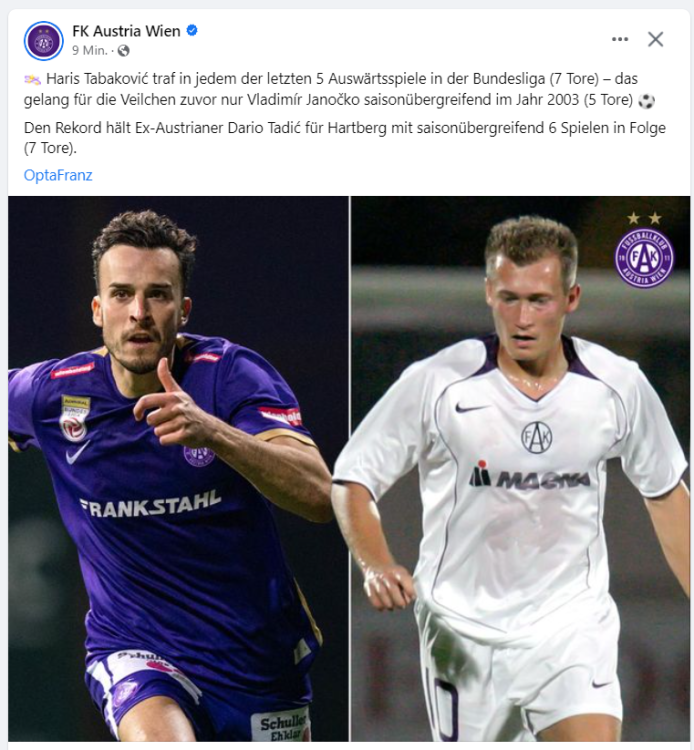
Task: Open the three-dots post options menu
Action: tap(620, 39)
